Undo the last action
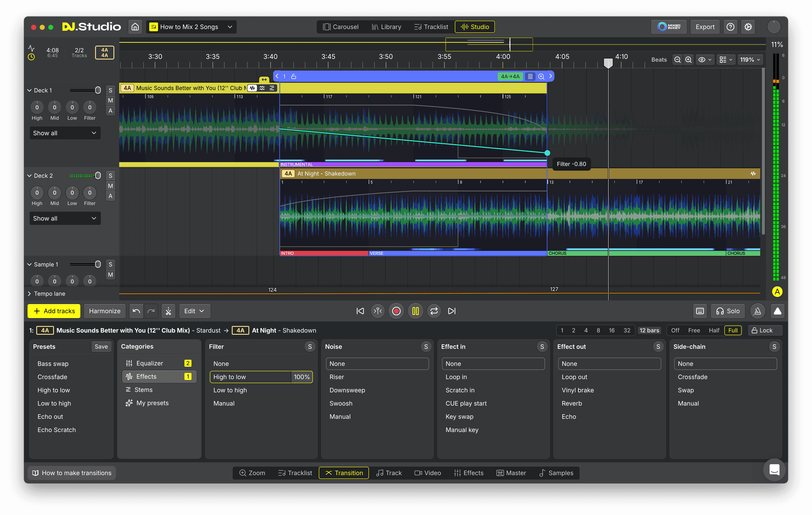The width and height of the screenshot is (812, 515). coord(136,311)
